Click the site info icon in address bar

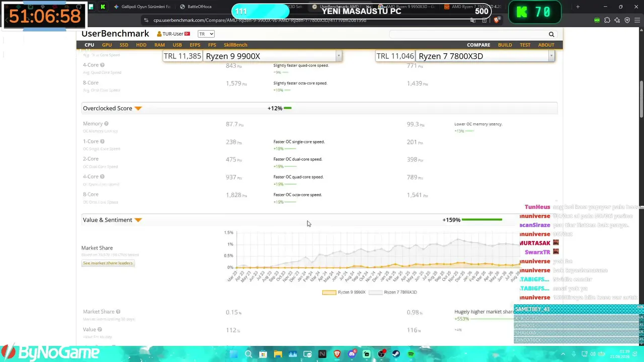(146, 20)
